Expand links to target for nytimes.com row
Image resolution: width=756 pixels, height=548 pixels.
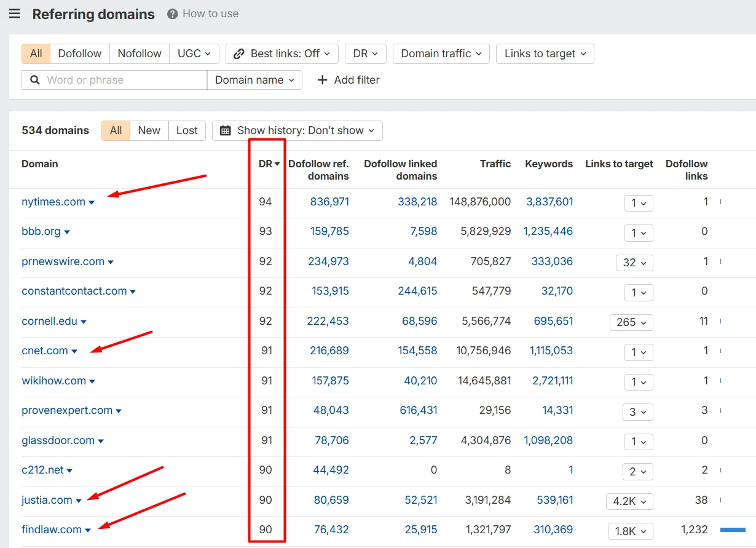[639, 203]
